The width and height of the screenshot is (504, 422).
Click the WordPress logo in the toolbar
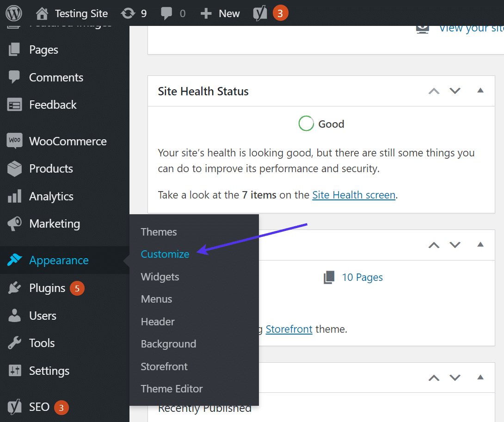[13, 12]
